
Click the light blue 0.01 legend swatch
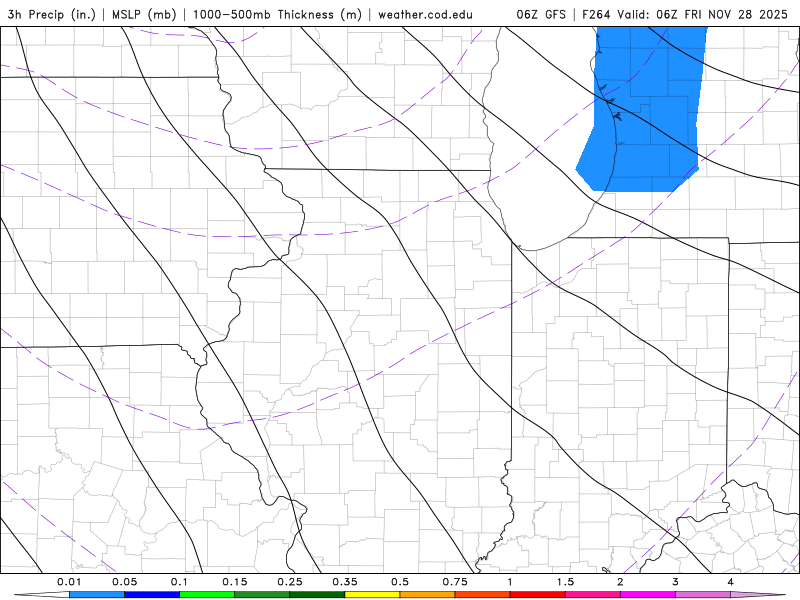pyautogui.click(x=97, y=595)
